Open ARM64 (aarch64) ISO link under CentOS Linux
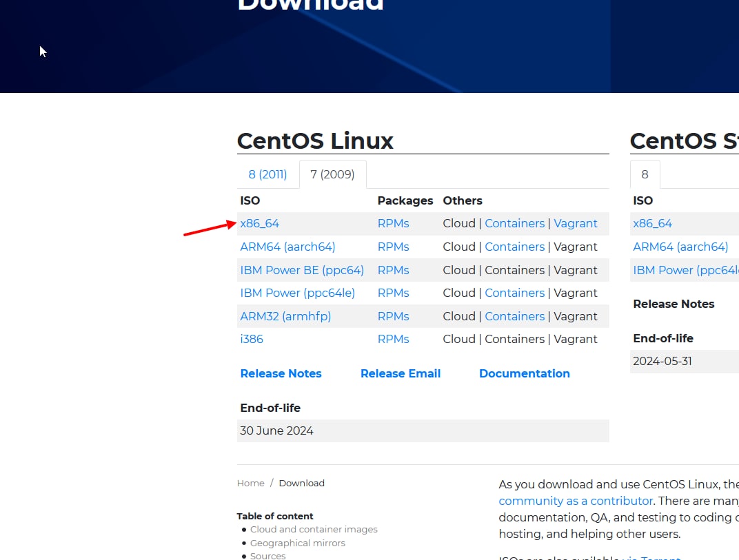This screenshot has width=739, height=560. [x=287, y=247]
